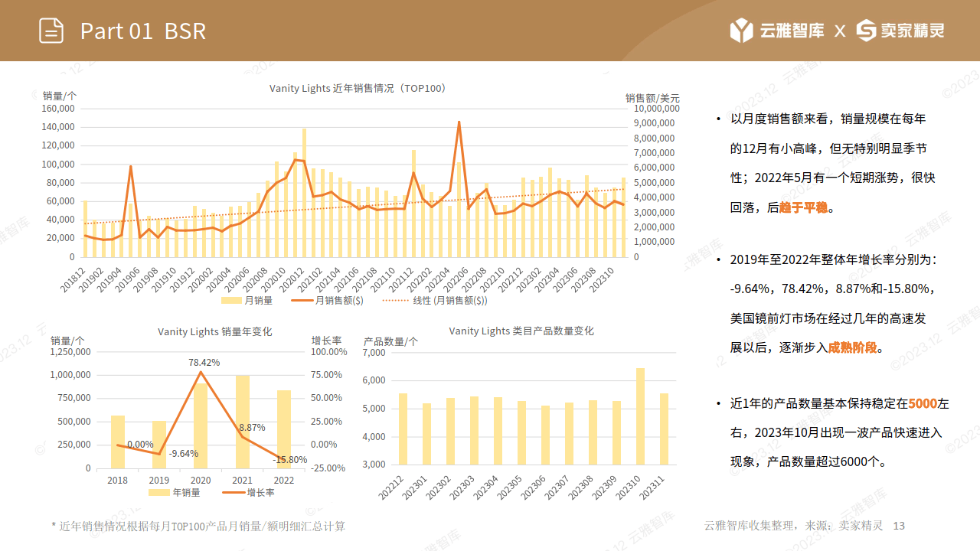This screenshot has height=551, width=980.
Task: Click the 年销量 legend entry
Action: coord(175,493)
